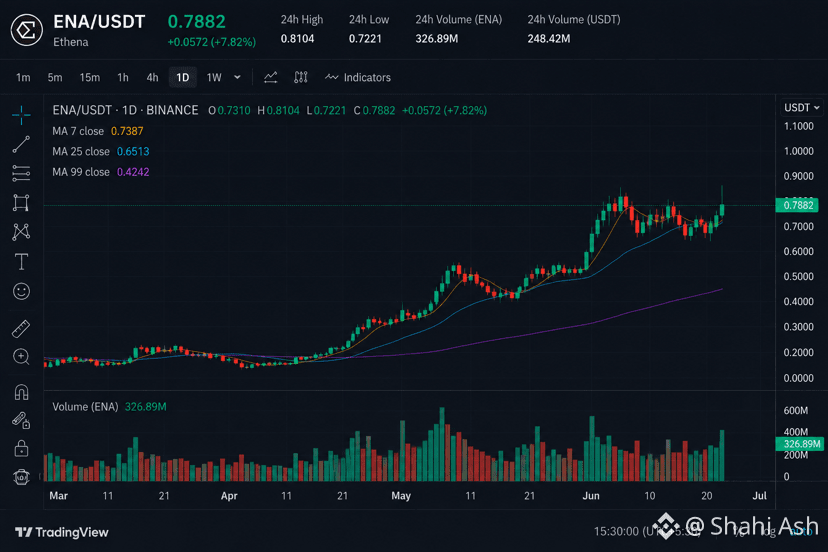The width and height of the screenshot is (828, 552).
Task: Open the emoji icons tool
Action: pyautogui.click(x=21, y=291)
